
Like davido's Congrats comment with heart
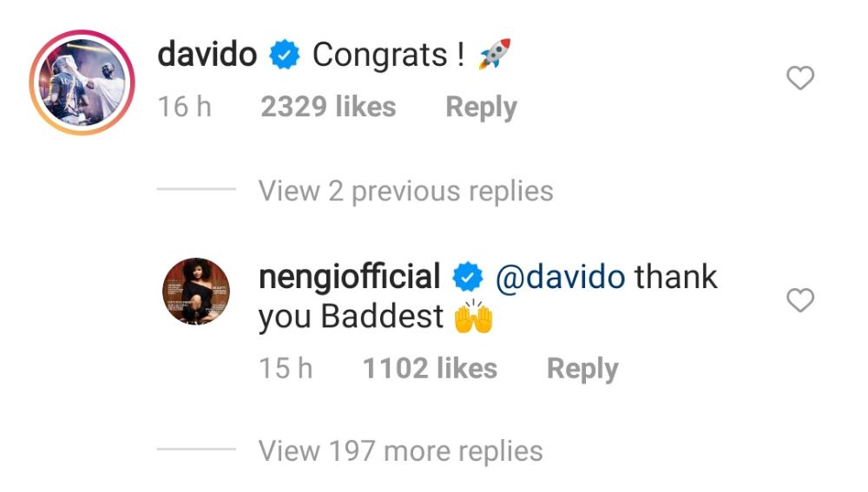[x=799, y=79]
